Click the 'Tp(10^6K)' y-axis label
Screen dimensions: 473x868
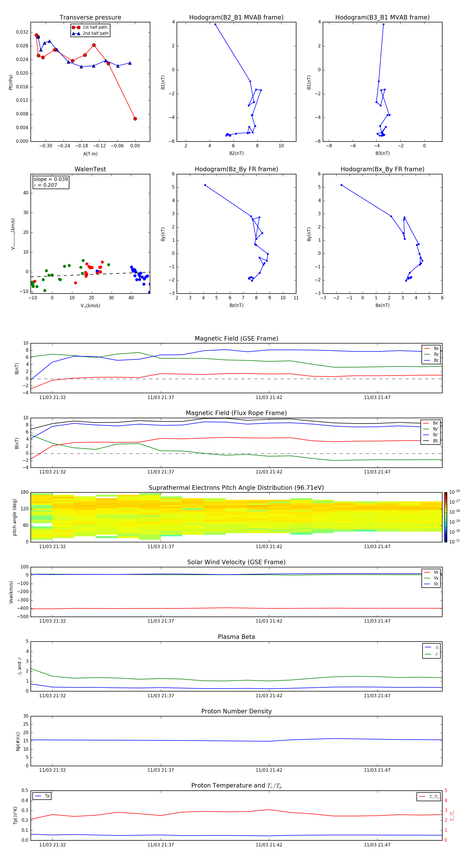(x=15, y=815)
